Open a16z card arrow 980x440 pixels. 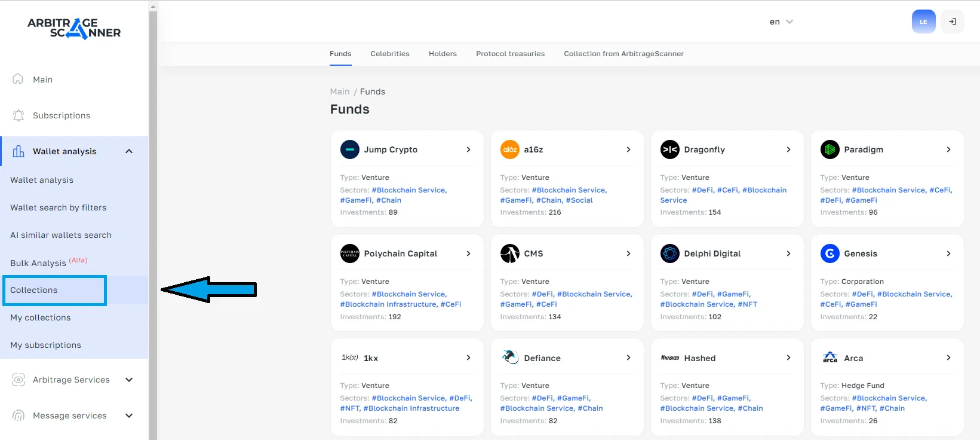click(x=628, y=149)
